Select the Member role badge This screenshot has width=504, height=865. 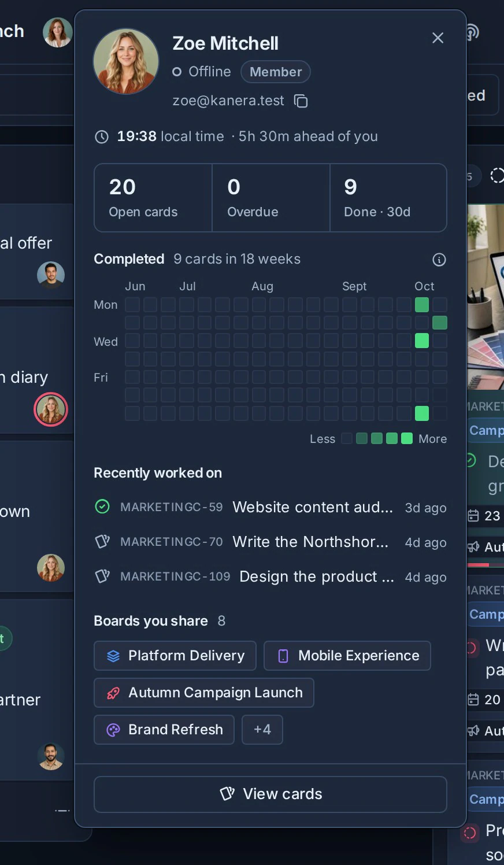pos(276,72)
